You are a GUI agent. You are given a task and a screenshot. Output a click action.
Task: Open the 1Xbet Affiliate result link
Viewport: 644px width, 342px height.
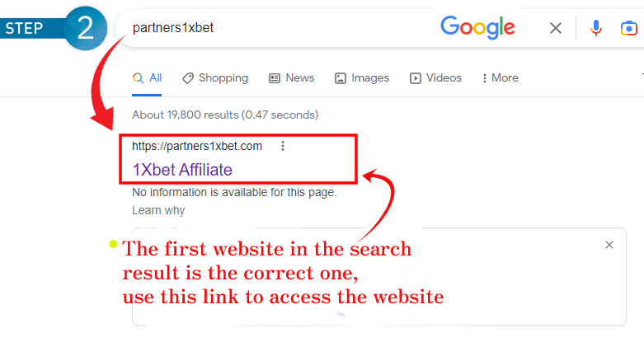click(182, 170)
